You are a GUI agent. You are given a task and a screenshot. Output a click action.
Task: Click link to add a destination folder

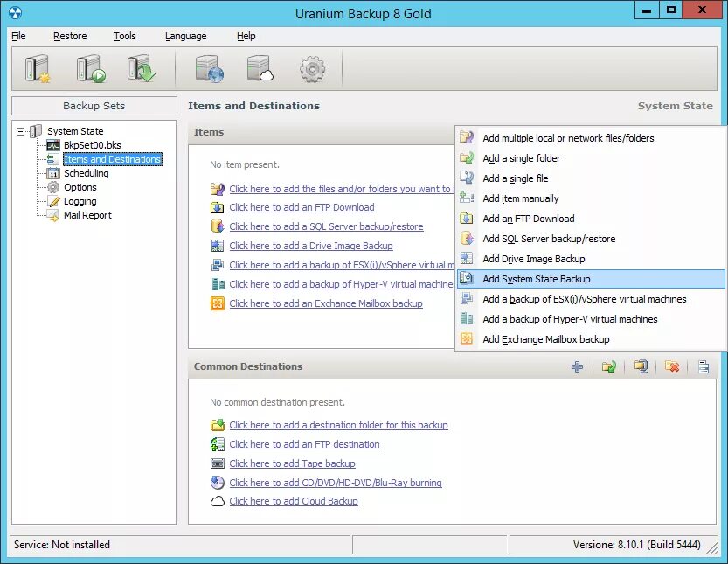[338, 425]
